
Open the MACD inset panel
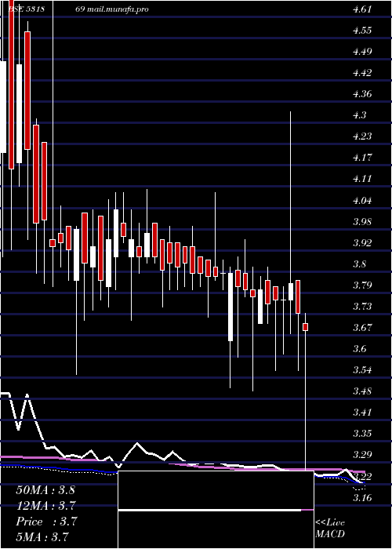(216, 510)
